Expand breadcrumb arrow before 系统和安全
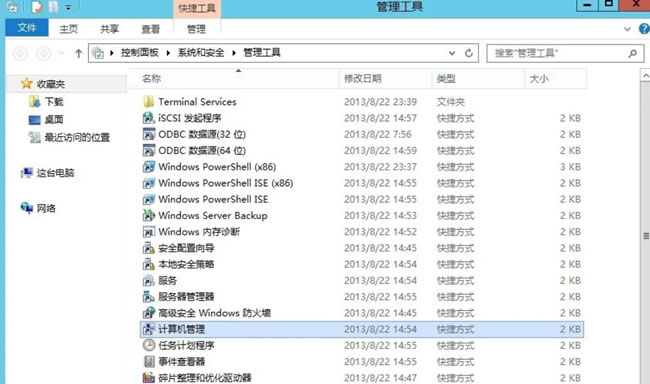This screenshot has height=384, width=650. [168, 53]
